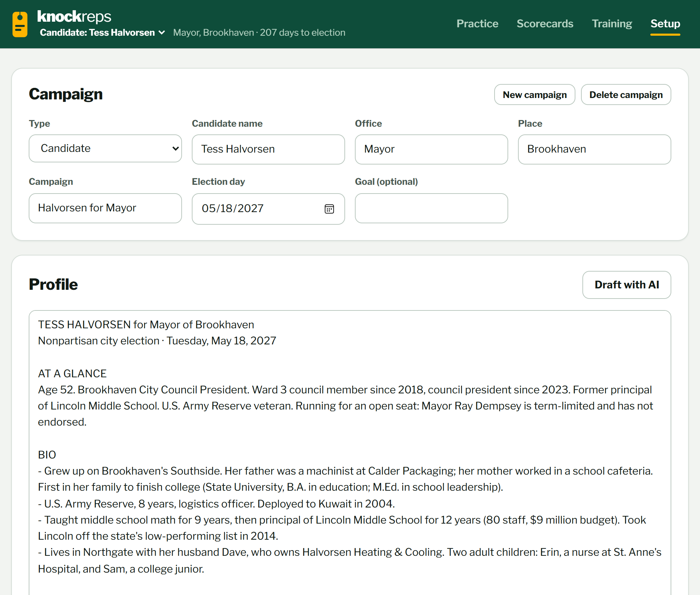
Task: Click Draft with AI button
Action: click(x=626, y=285)
